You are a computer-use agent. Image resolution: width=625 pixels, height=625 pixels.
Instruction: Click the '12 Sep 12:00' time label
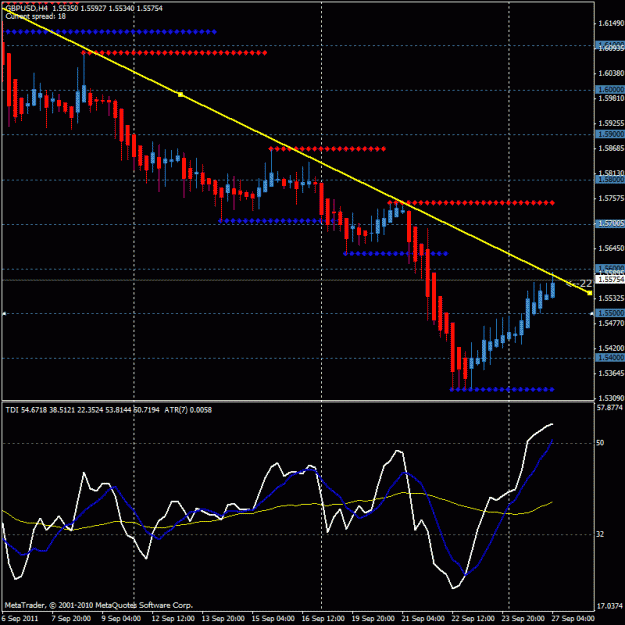(x=173, y=619)
